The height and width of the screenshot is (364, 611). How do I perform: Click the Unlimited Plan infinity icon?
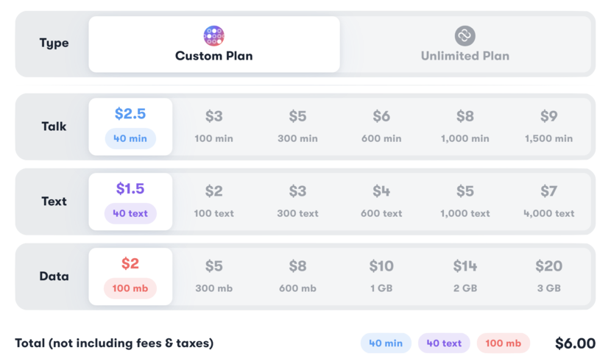(465, 35)
